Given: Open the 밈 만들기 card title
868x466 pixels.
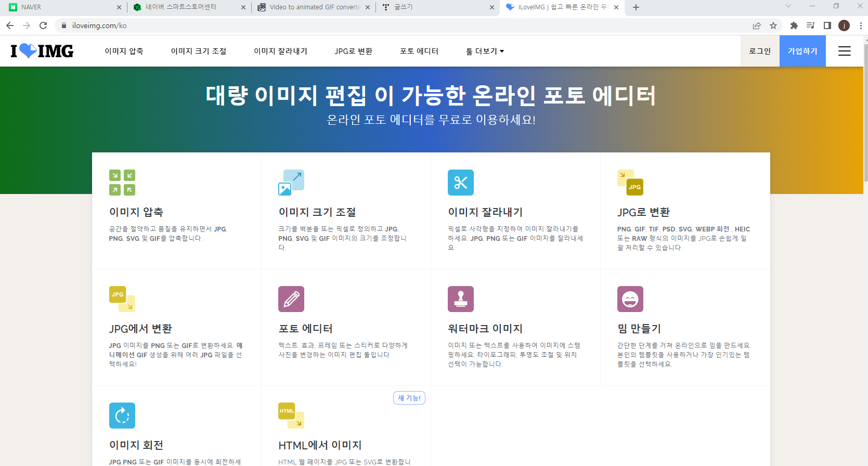Looking at the screenshot, I should 639,329.
